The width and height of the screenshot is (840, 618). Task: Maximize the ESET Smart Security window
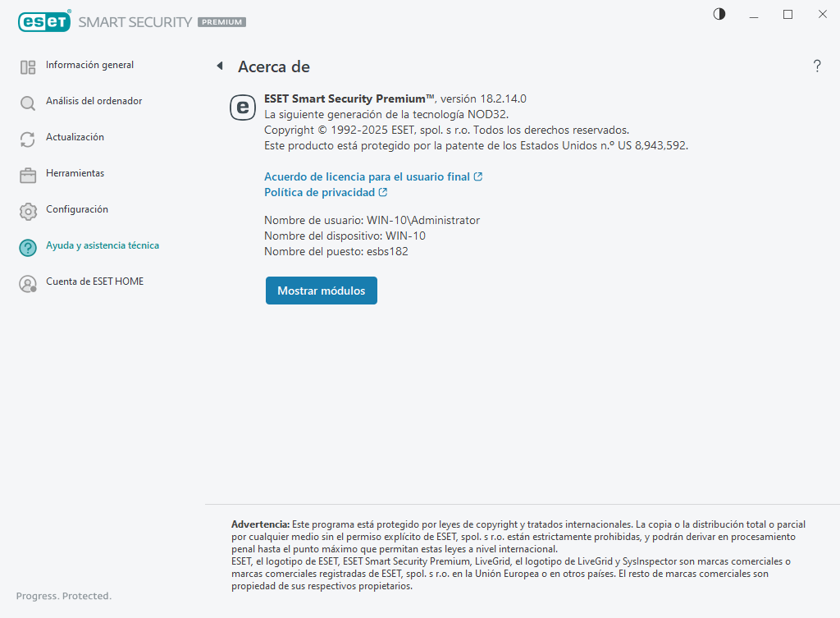[787, 14]
